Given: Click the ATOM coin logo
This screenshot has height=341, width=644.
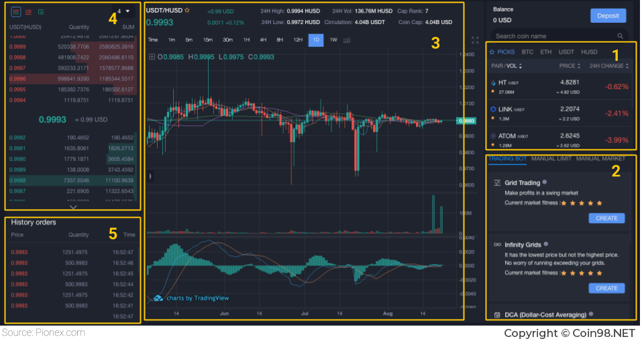Looking at the screenshot, I should tap(493, 136).
